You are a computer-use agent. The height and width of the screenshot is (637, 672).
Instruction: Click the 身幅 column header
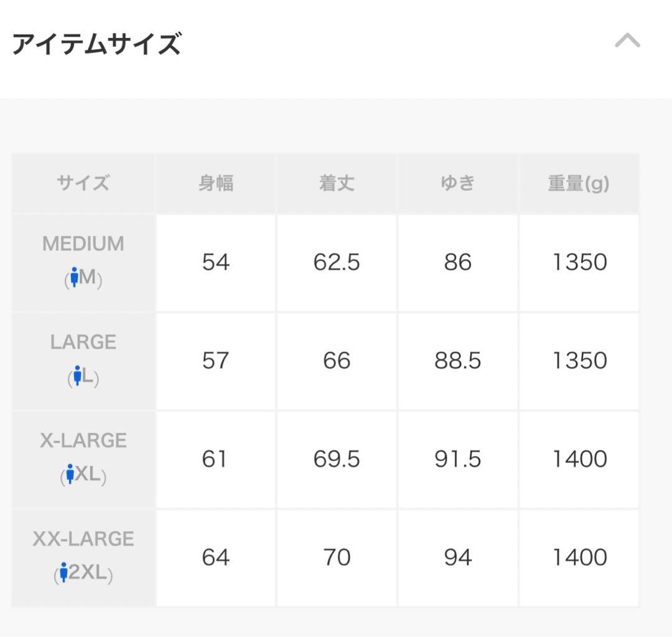[x=215, y=183]
